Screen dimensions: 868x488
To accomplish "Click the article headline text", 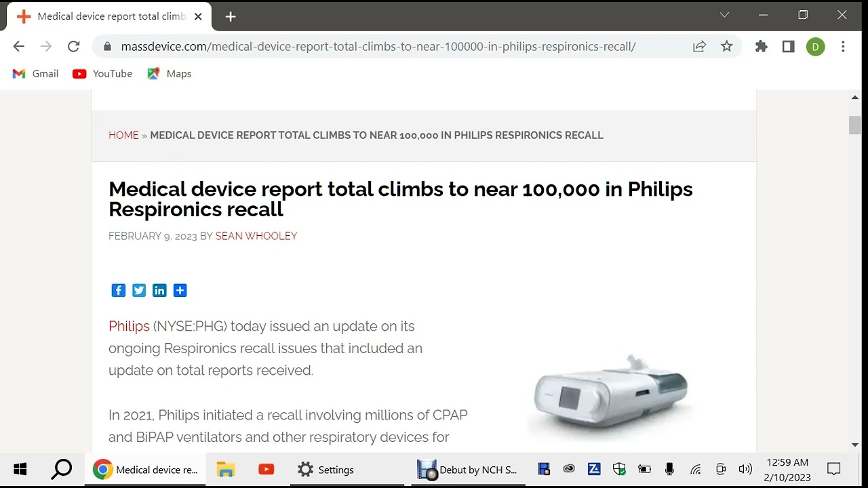I will [x=401, y=199].
